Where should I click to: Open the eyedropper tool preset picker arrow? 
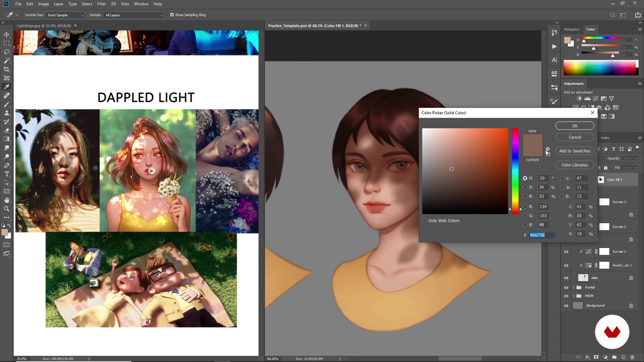17,15
